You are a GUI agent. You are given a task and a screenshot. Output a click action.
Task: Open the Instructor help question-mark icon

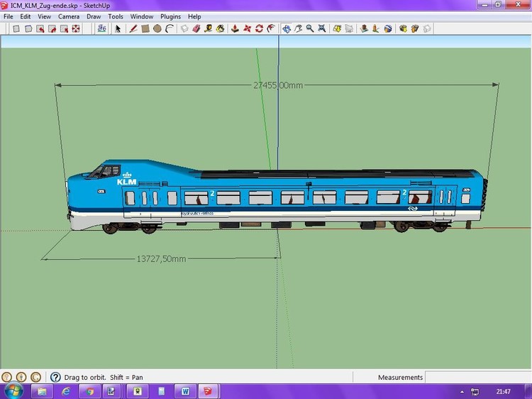(x=55, y=377)
